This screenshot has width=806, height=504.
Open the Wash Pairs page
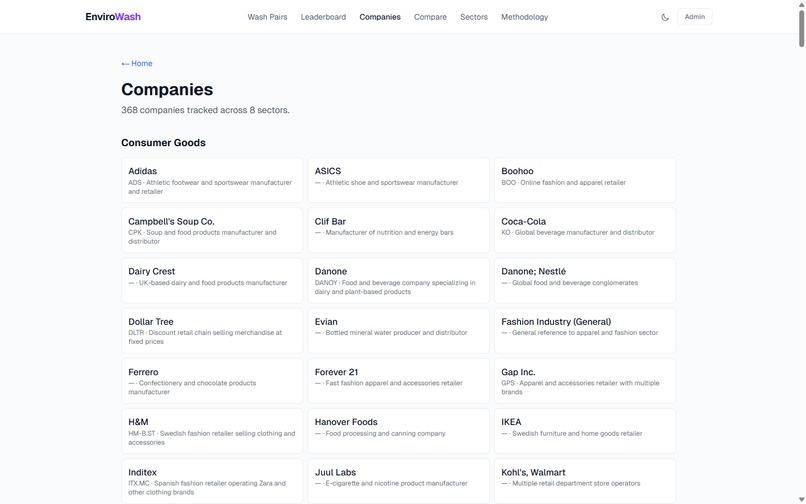click(267, 17)
